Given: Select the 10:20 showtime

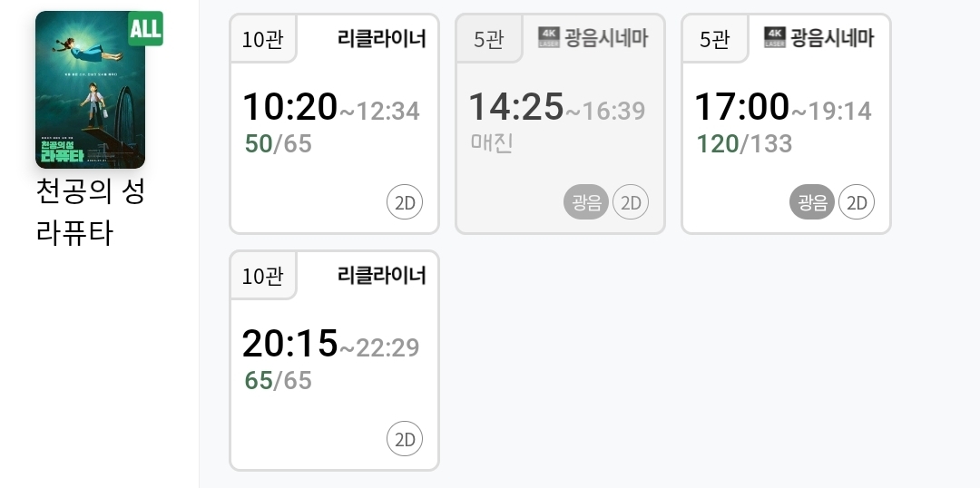Looking at the screenshot, I should [x=334, y=123].
